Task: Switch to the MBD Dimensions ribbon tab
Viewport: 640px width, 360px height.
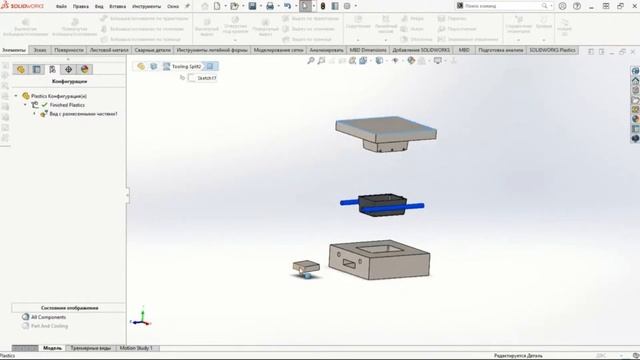Action: point(368,50)
